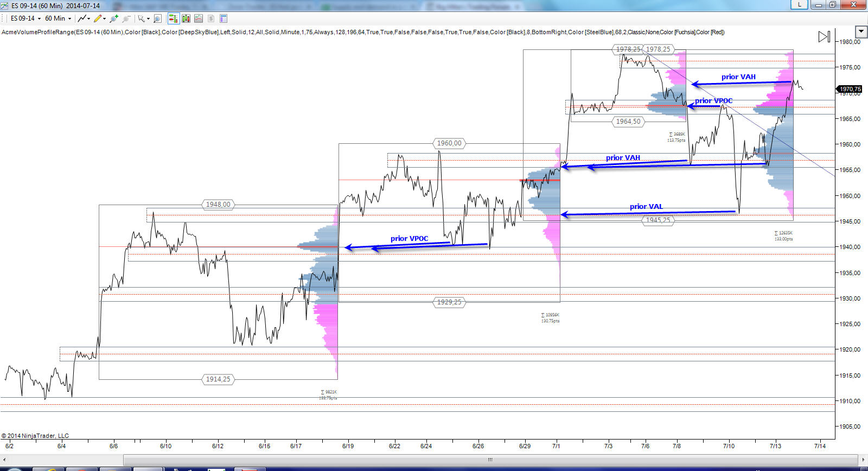Click the 7/13 date label on time axis
The width and height of the screenshot is (868, 471).
coord(775,446)
